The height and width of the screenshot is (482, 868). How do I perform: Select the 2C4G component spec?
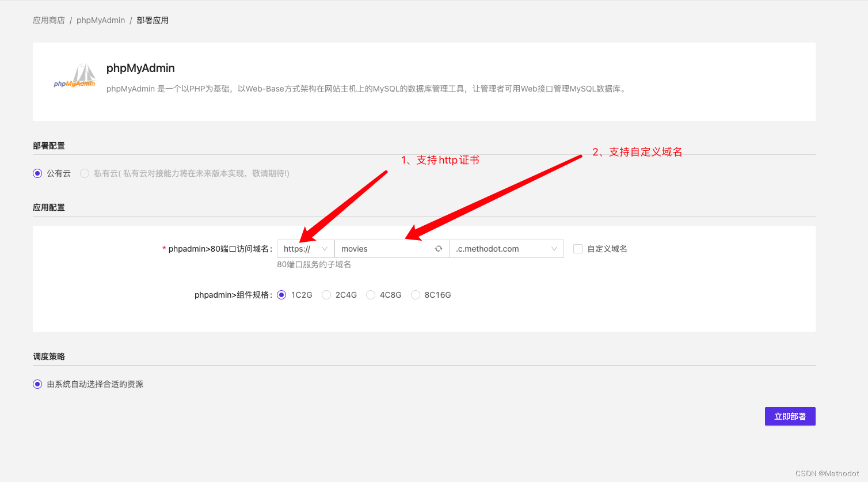[x=326, y=295]
